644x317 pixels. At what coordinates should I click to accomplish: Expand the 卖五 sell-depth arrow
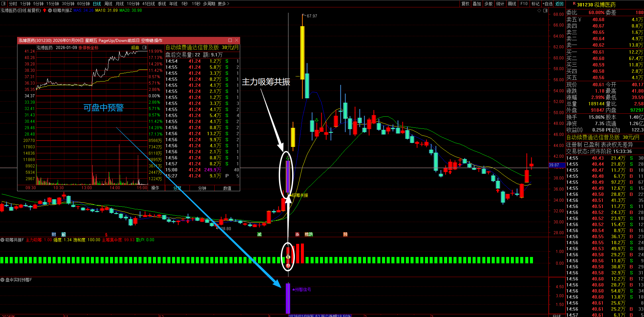click(580, 19)
